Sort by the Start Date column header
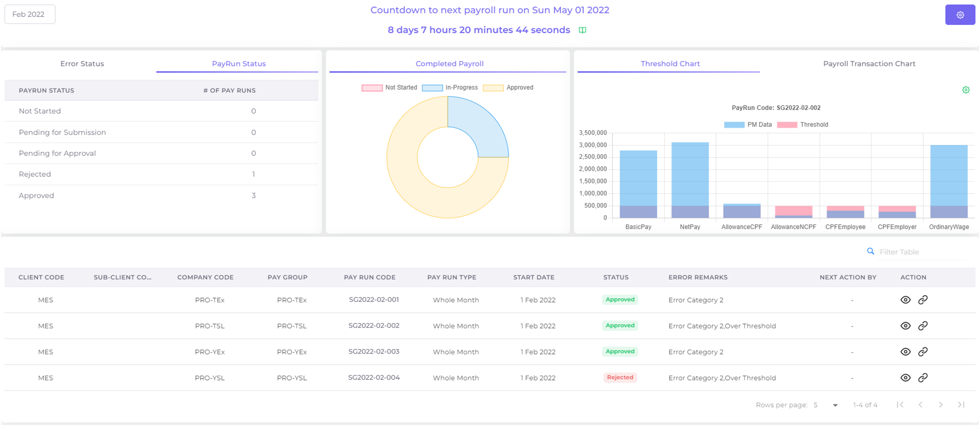Viewport: 980px width, 426px height. click(534, 277)
